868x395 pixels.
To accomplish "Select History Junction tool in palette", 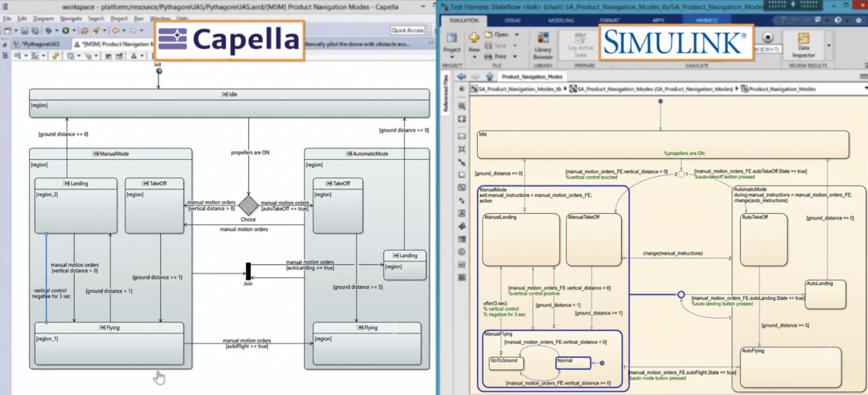I will (462, 251).
